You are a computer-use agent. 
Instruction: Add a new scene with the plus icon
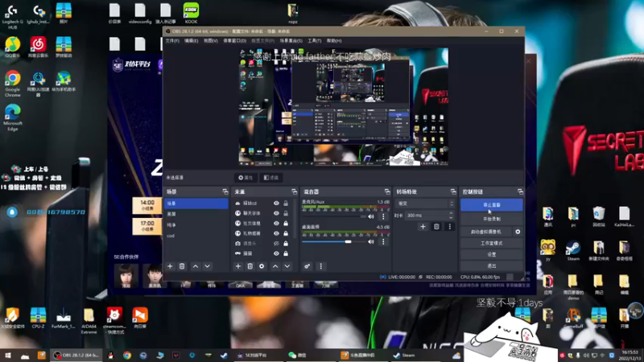click(x=170, y=266)
